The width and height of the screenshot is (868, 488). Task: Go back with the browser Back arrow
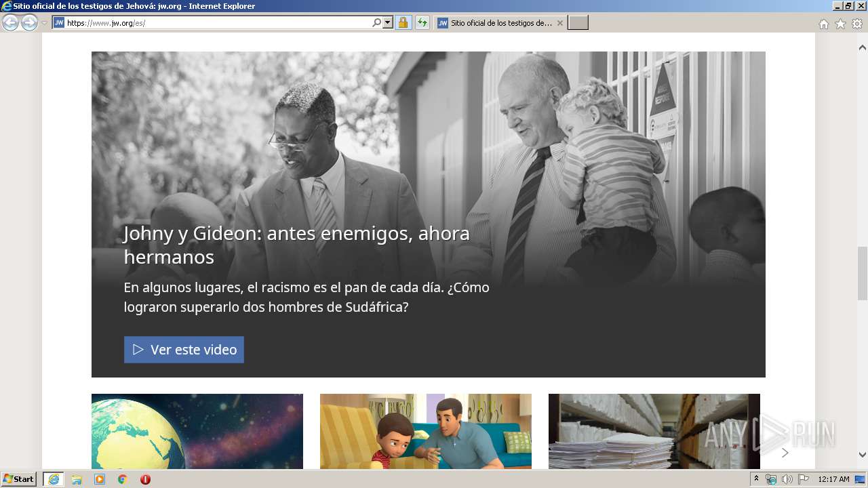(10, 23)
